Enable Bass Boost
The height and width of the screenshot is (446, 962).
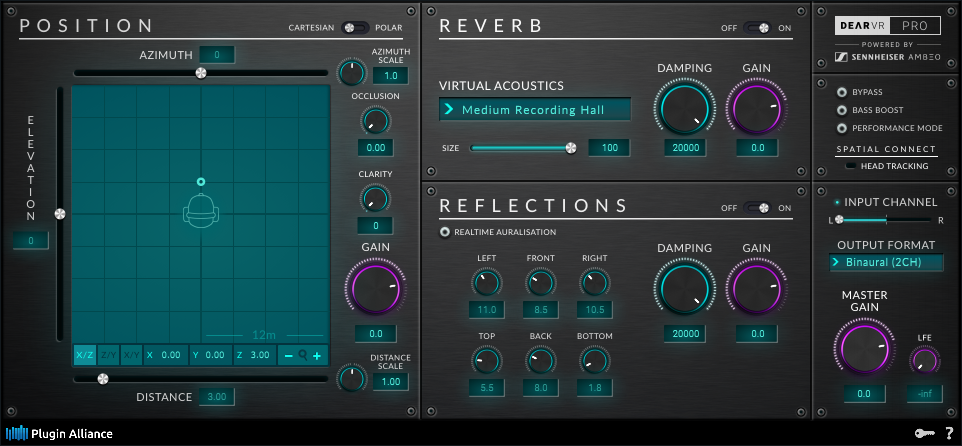(842, 110)
